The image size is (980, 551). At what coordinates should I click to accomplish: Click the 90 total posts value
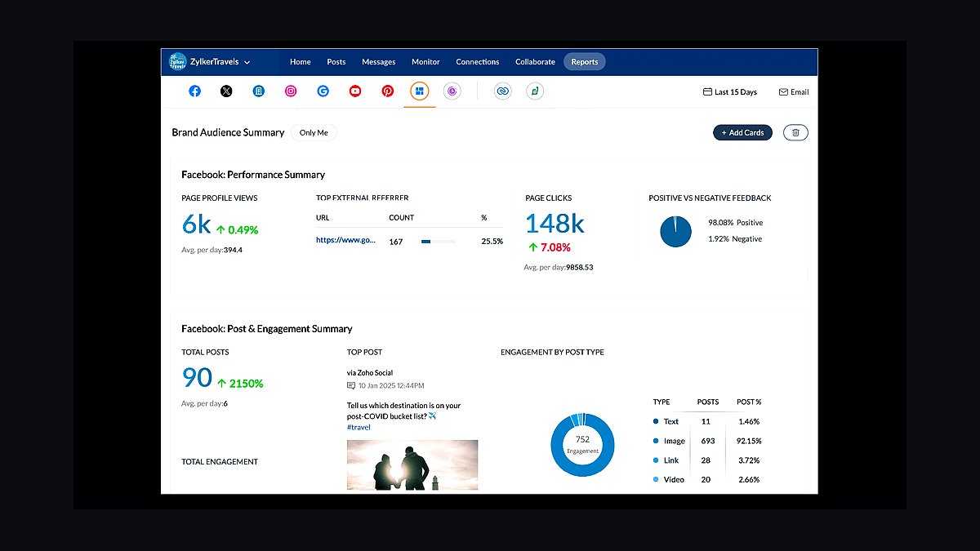click(x=197, y=378)
